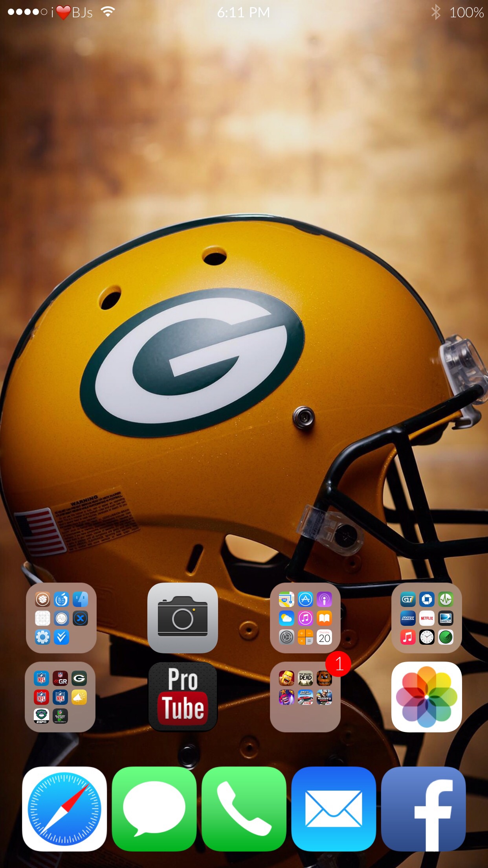488x868 pixels.
Task: Tap the Wi-Fi icon in the status bar
Action: click(108, 12)
